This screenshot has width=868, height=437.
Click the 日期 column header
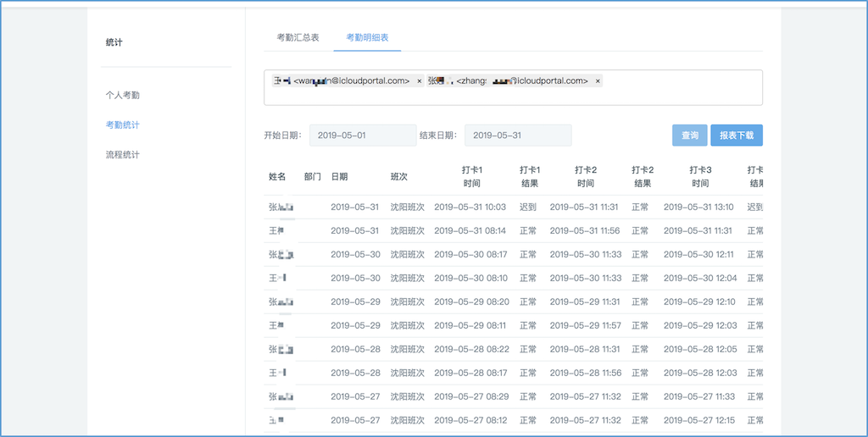tap(339, 177)
